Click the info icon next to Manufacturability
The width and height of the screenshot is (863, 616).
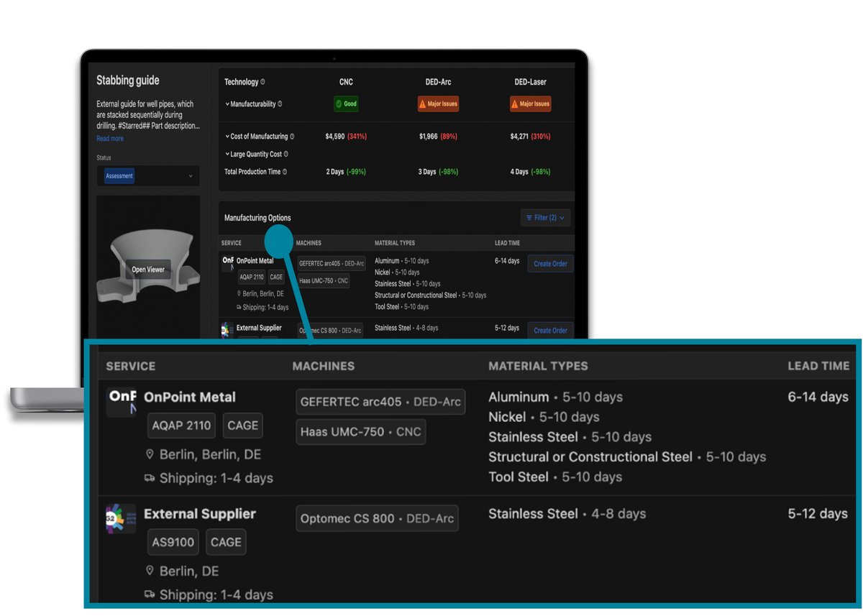pos(280,104)
